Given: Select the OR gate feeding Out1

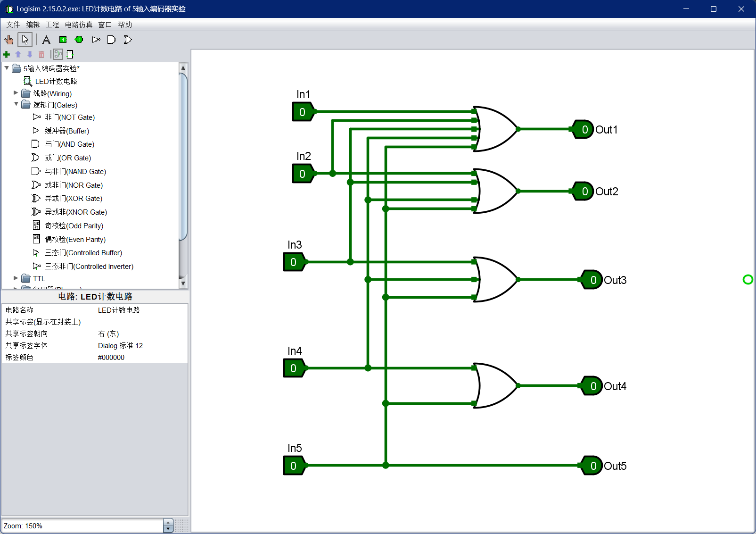Looking at the screenshot, I should tap(496, 129).
